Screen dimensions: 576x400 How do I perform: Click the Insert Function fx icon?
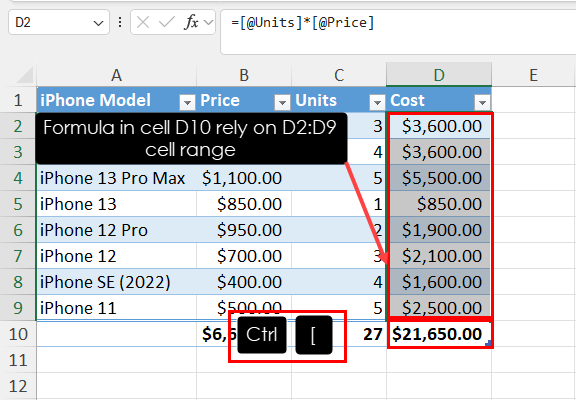coord(191,22)
